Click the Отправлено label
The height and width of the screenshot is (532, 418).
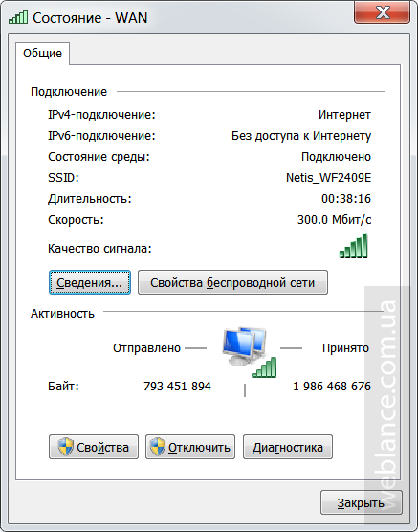click(x=146, y=348)
